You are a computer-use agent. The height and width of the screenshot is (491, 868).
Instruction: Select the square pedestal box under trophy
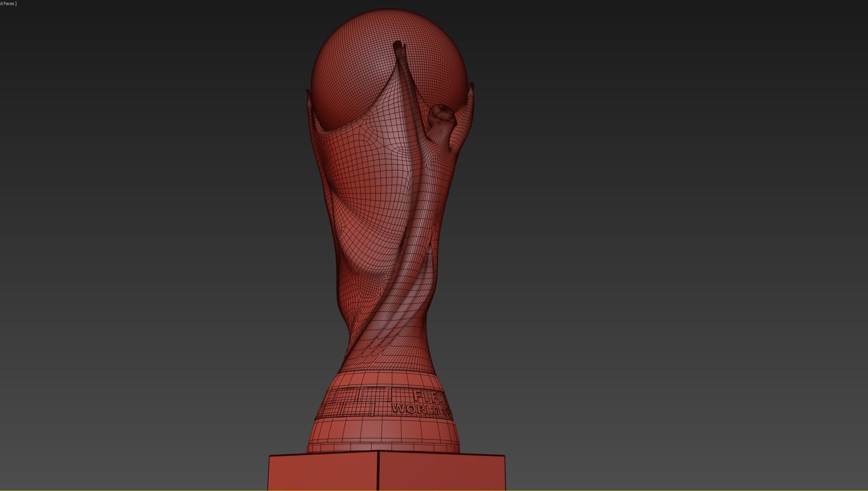(x=386, y=471)
